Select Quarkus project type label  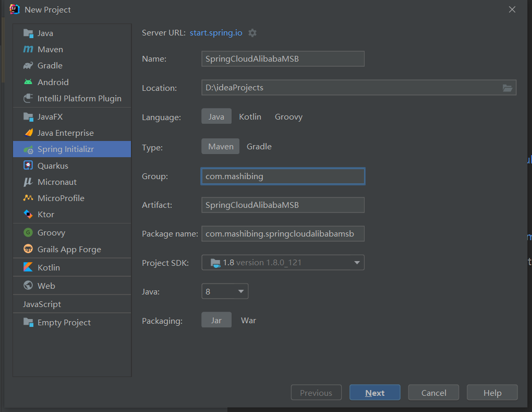[53, 166]
